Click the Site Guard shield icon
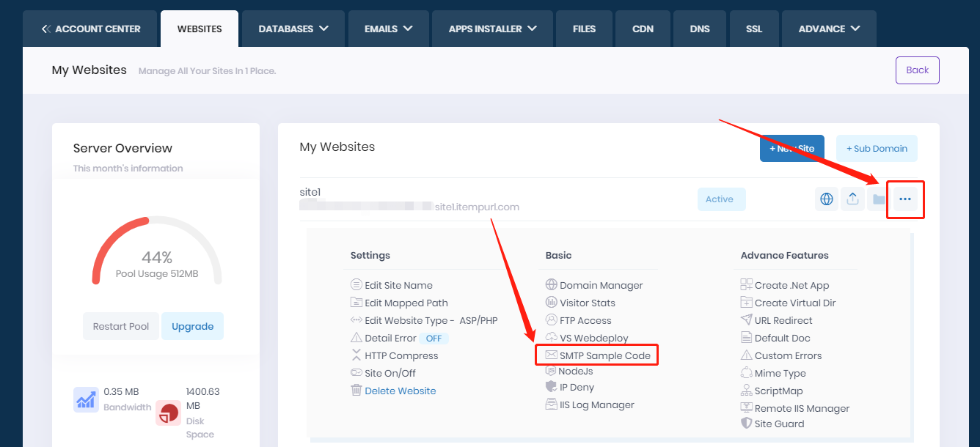Viewport: 980px width, 447px height. pos(747,424)
